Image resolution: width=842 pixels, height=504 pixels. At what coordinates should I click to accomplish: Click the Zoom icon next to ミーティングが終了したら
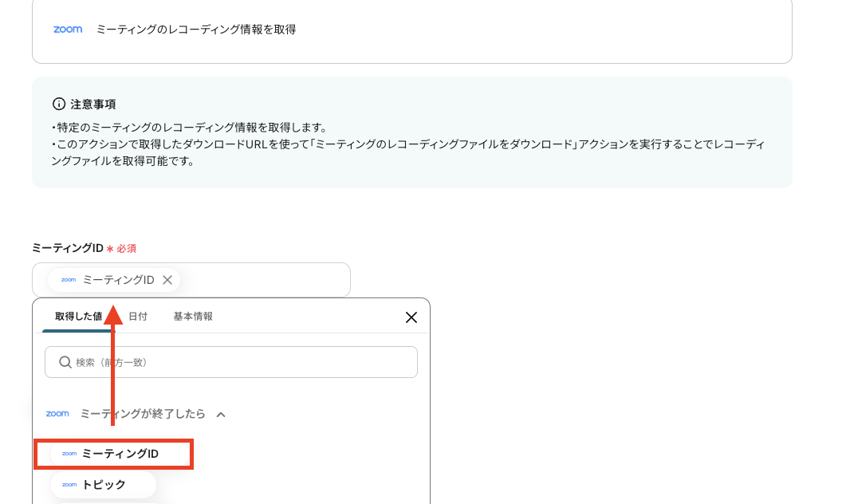pyautogui.click(x=57, y=413)
